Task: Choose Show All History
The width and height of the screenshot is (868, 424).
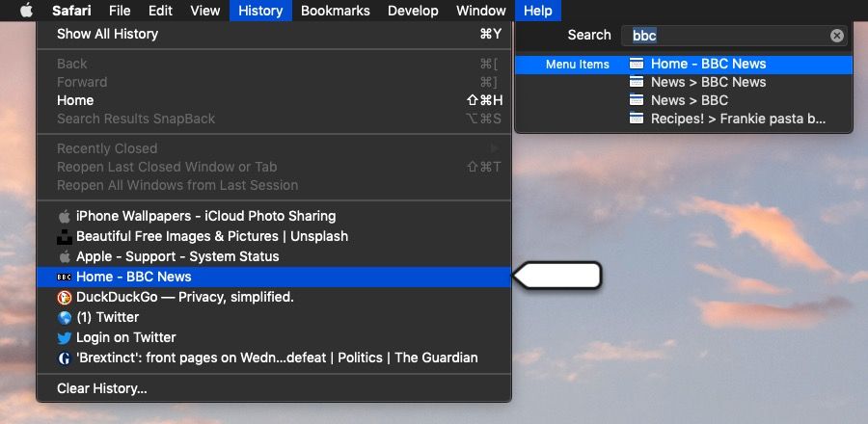Action: pyautogui.click(x=107, y=34)
